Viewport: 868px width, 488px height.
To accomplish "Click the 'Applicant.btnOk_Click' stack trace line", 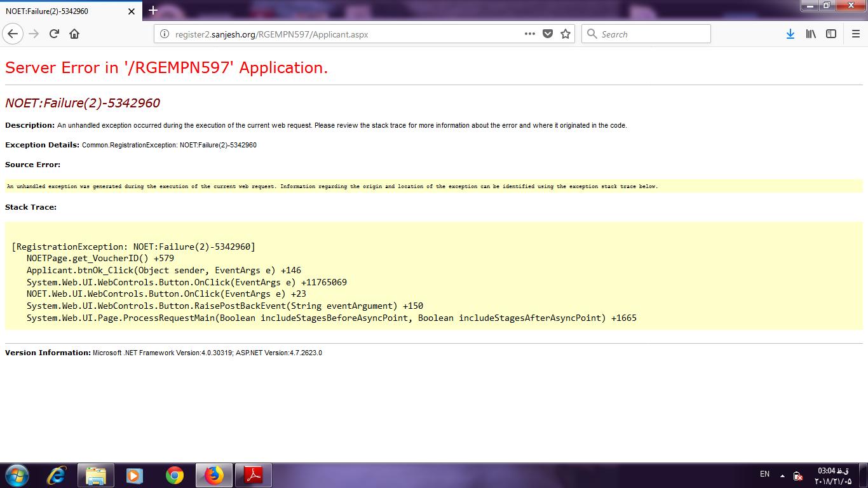I will (x=164, y=271).
